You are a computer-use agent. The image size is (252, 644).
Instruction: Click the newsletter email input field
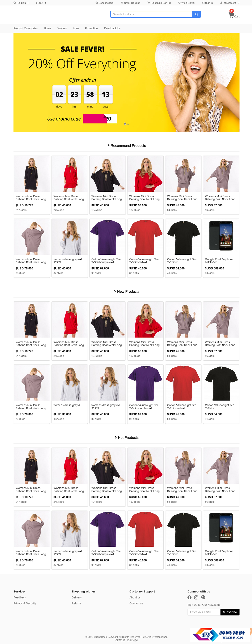(204, 612)
